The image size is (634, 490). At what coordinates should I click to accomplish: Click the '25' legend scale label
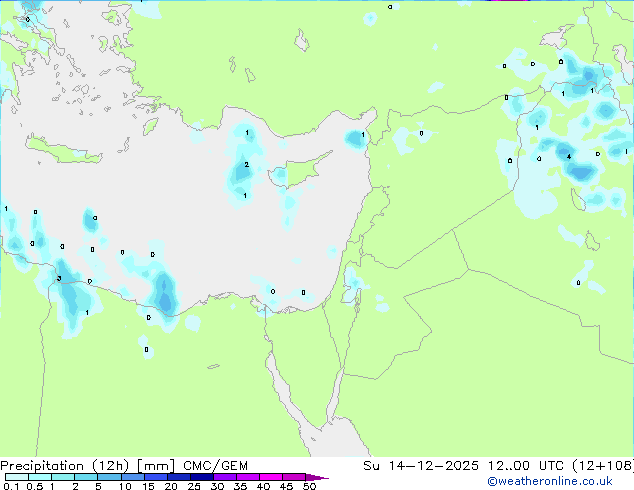point(194,486)
